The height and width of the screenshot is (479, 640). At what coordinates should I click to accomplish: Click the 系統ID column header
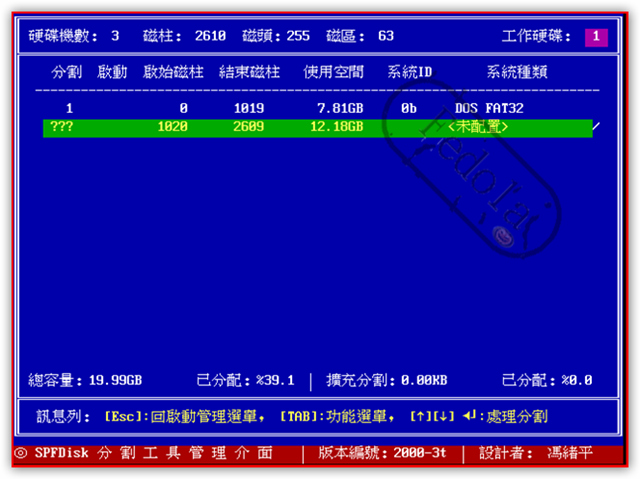coord(409,73)
